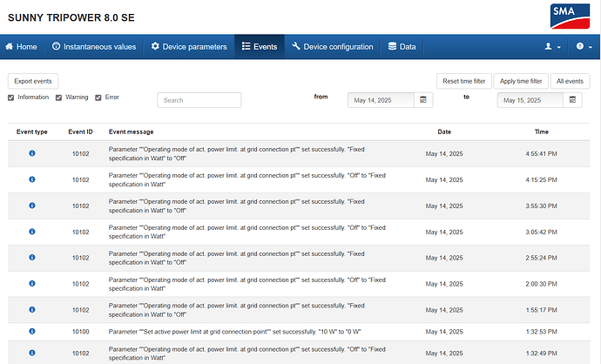The width and height of the screenshot is (601, 364).
Task: Click info icon of 1:32:49 PM event
Action: click(x=32, y=353)
